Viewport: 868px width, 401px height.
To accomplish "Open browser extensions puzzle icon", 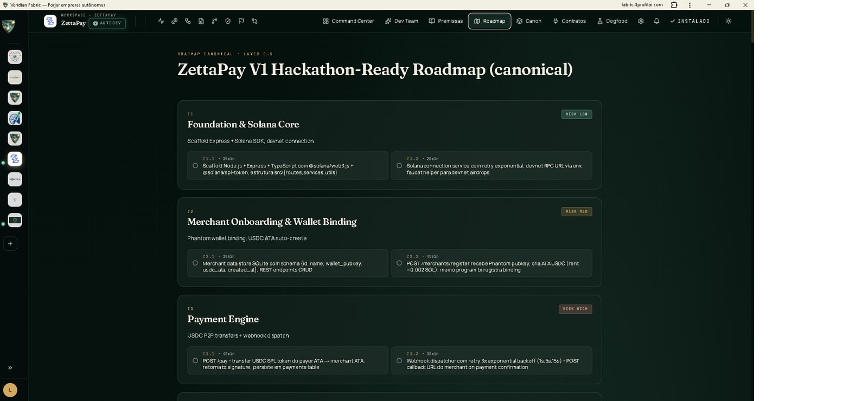I will click(674, 5).
